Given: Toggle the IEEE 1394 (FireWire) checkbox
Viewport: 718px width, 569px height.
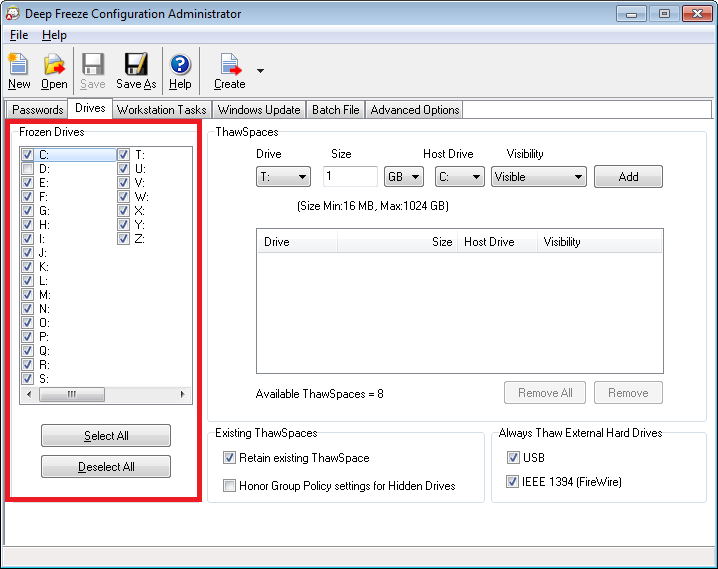Looking at the screenshot, I should [x=513, y=482].
